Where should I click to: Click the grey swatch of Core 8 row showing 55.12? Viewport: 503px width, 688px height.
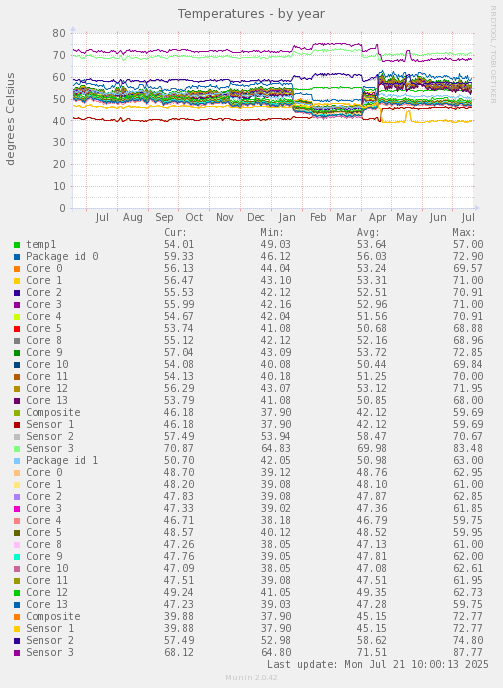(x=17, y=341)
